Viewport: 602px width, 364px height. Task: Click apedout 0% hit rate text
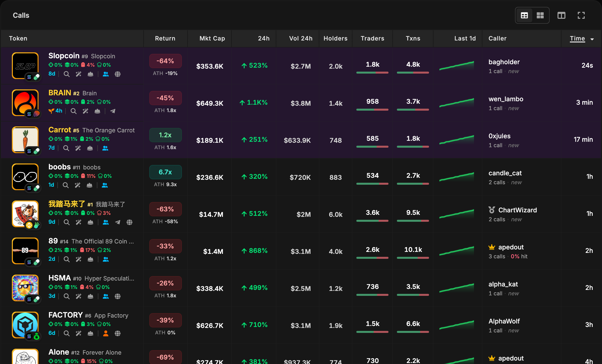pos(519,257)
